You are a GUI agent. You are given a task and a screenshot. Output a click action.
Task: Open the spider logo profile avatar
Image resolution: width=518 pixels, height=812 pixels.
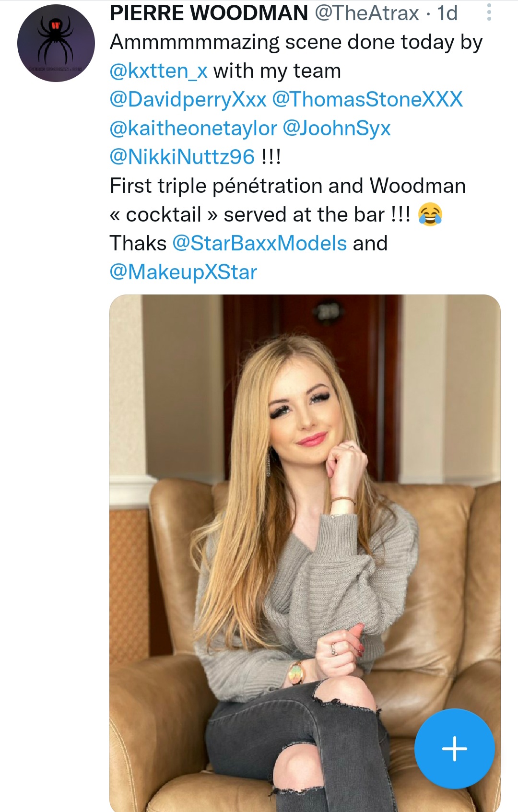coord(56,43)
